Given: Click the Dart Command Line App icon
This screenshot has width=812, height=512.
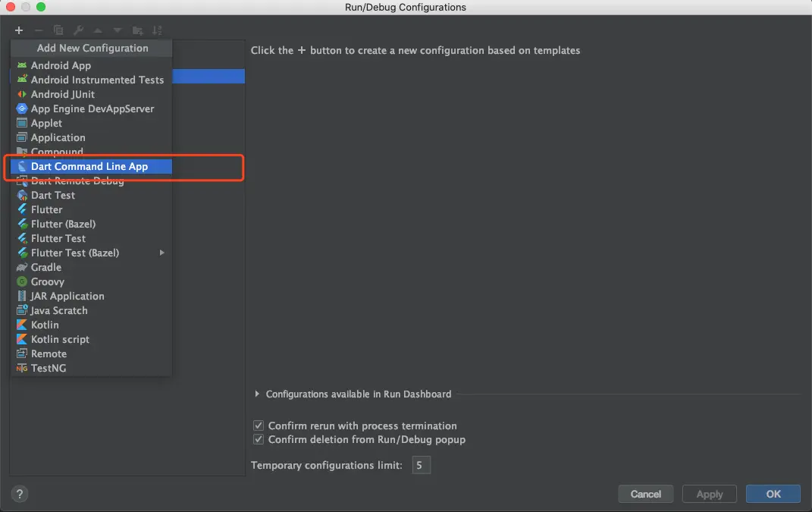Looking at the screenshot, I should click(22, 166).
